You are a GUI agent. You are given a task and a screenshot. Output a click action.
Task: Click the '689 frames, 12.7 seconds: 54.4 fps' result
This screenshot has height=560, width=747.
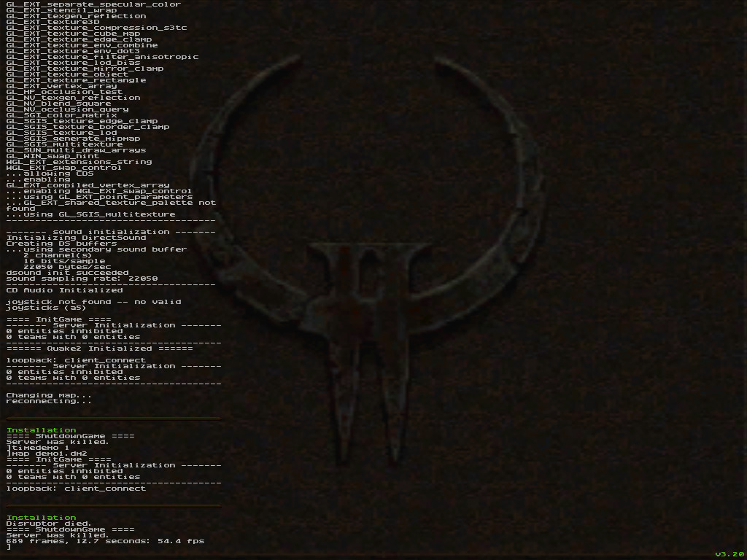(105, 541)
